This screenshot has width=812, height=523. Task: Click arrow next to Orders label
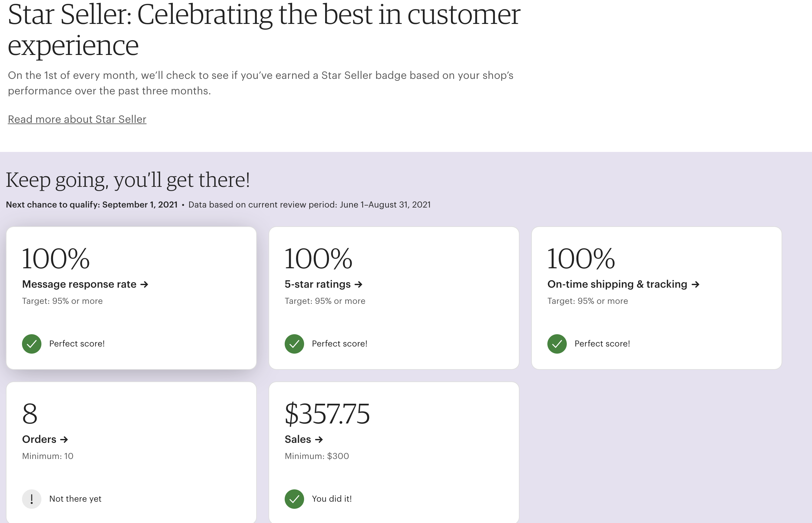[64, 440]
